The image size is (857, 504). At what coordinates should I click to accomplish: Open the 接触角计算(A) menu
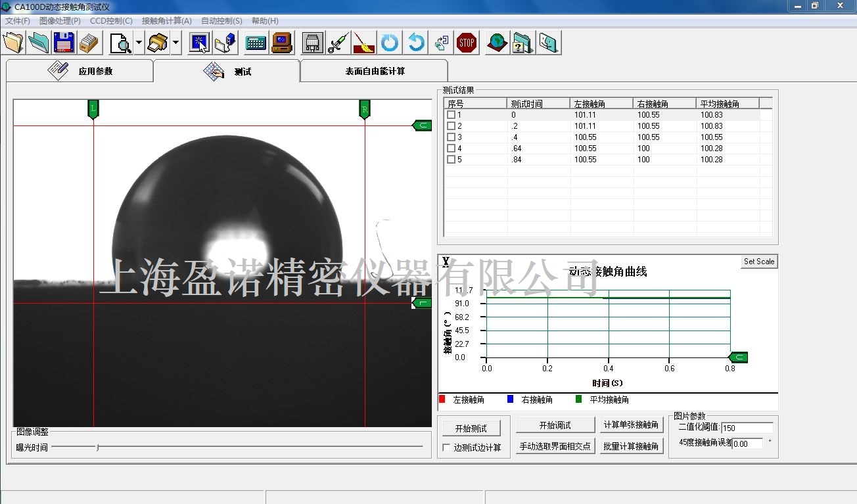(167, 21)
